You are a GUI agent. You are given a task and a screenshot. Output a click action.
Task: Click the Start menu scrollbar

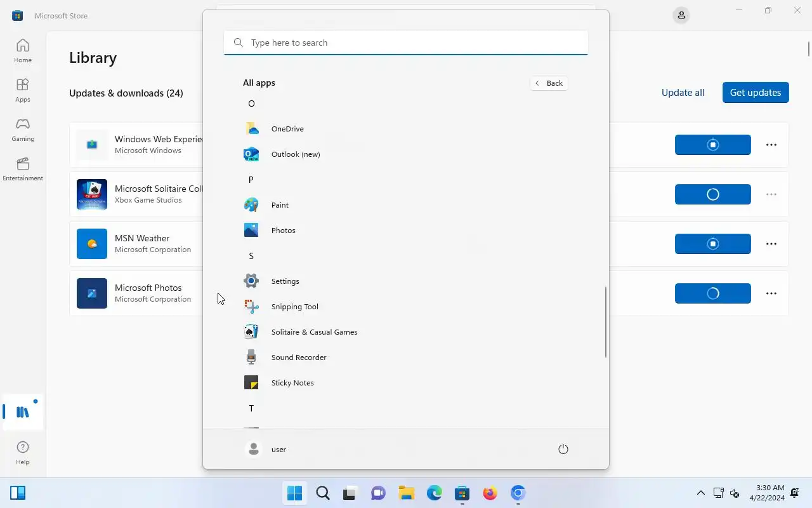[x=606, y=322]
